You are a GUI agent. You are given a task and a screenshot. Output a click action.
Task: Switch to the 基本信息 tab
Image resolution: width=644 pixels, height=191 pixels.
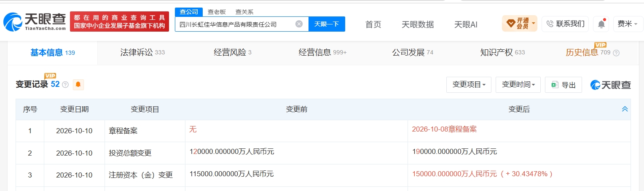[52, 53]
